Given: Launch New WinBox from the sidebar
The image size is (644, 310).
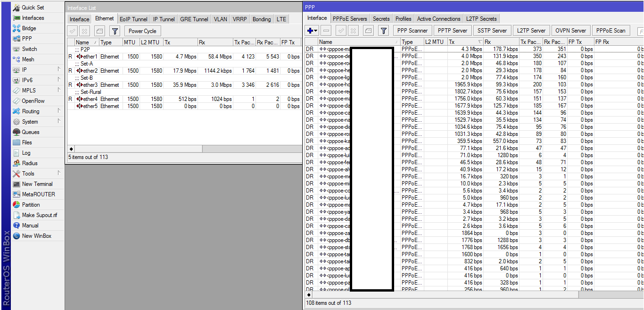Looking at the screenshot, I should point(36,236).
